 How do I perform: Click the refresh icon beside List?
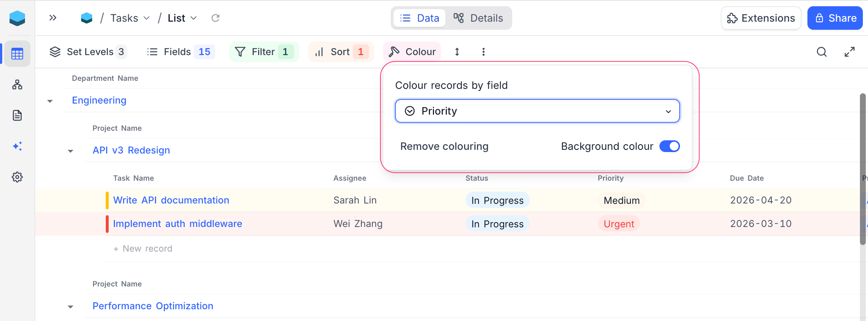(x=216, y=18)
